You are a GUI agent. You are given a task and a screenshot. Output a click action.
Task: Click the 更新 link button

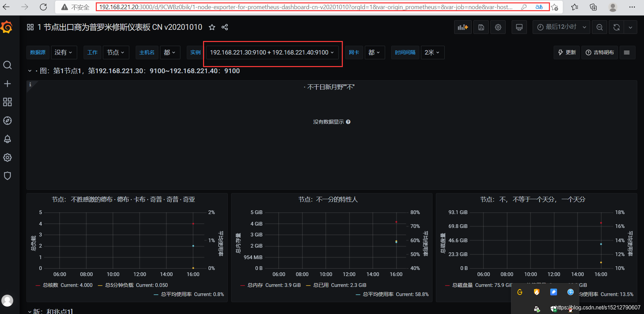coord(567,53)
